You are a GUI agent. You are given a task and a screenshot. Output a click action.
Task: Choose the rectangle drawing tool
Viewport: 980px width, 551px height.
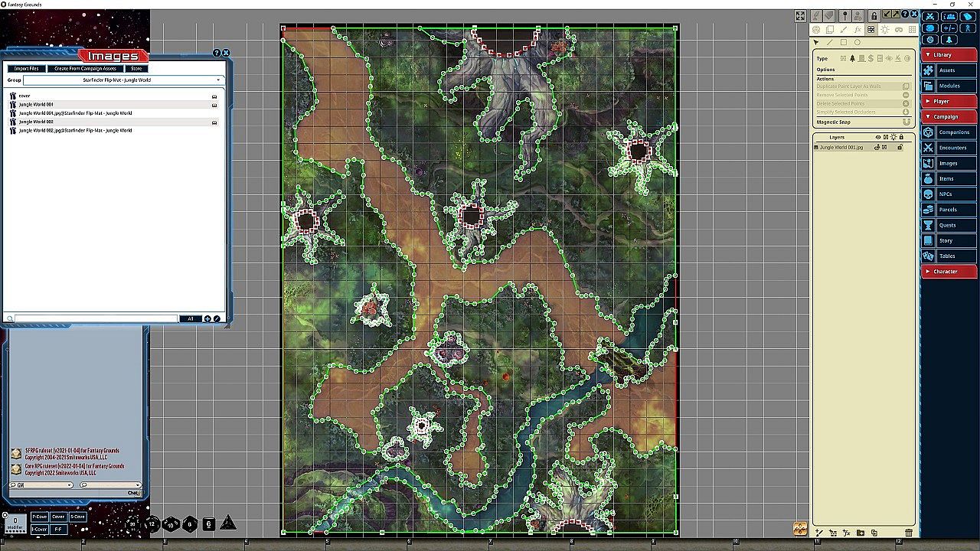[x=844, y=43]
